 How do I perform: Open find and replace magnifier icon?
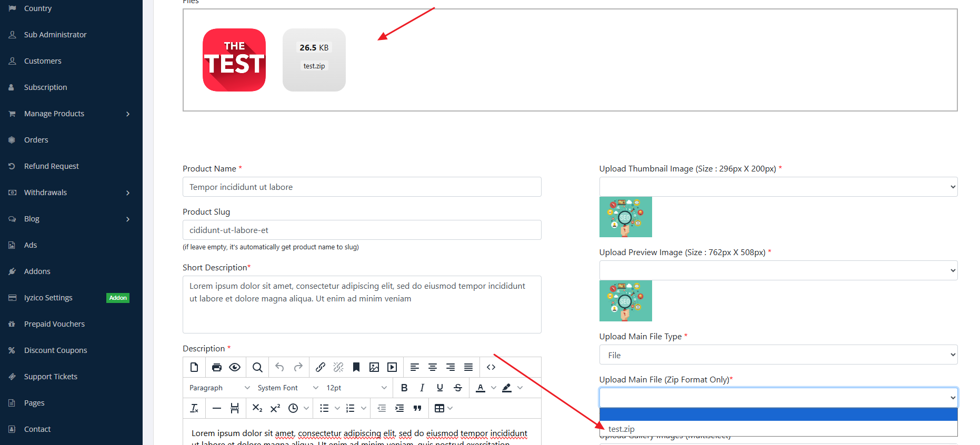tap(257, 367)
